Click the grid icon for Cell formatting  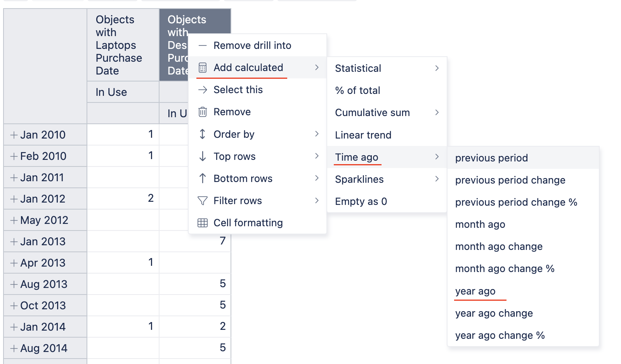pyautogui.click(x=203, y=223)
